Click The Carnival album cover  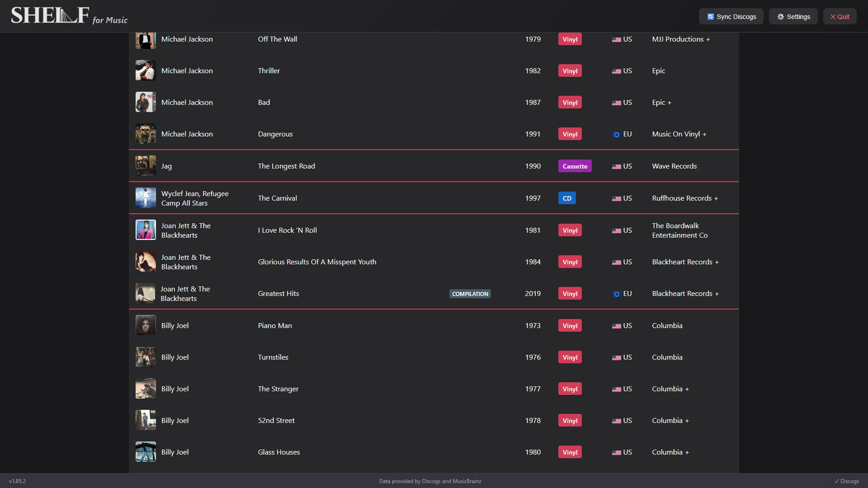[x=146, y=198]
